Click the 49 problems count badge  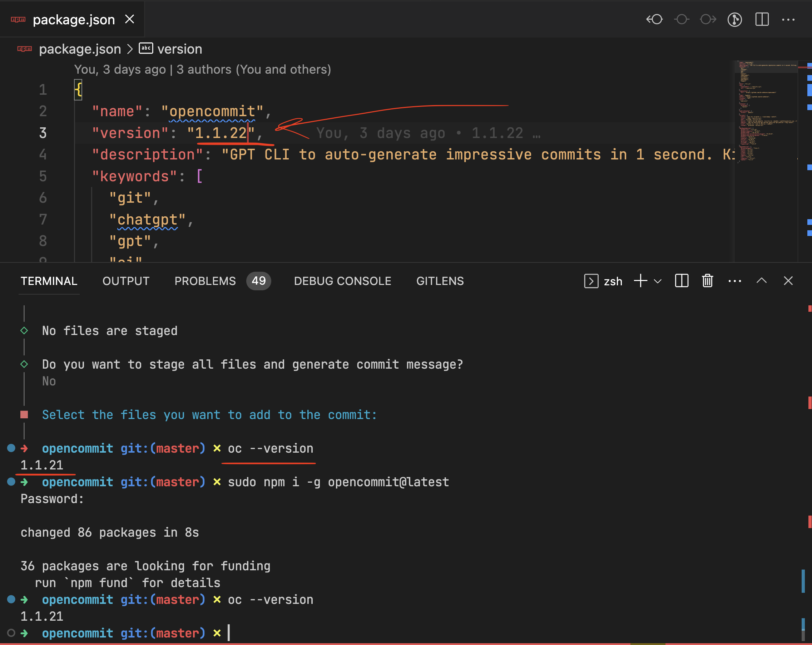tap(259, 281)
